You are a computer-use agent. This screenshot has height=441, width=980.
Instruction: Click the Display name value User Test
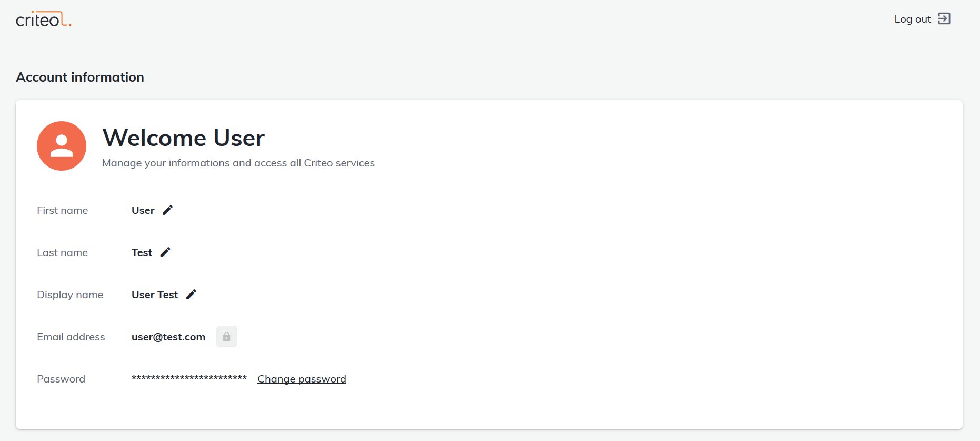click(x=155, y=295)
